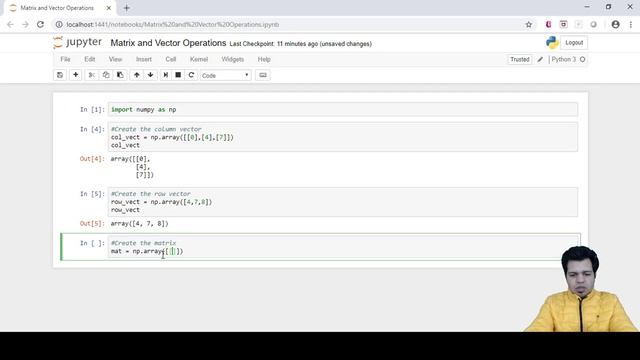Open the Help menu
The height and width of the screenshot is (360, 640).
click(264, 60)
